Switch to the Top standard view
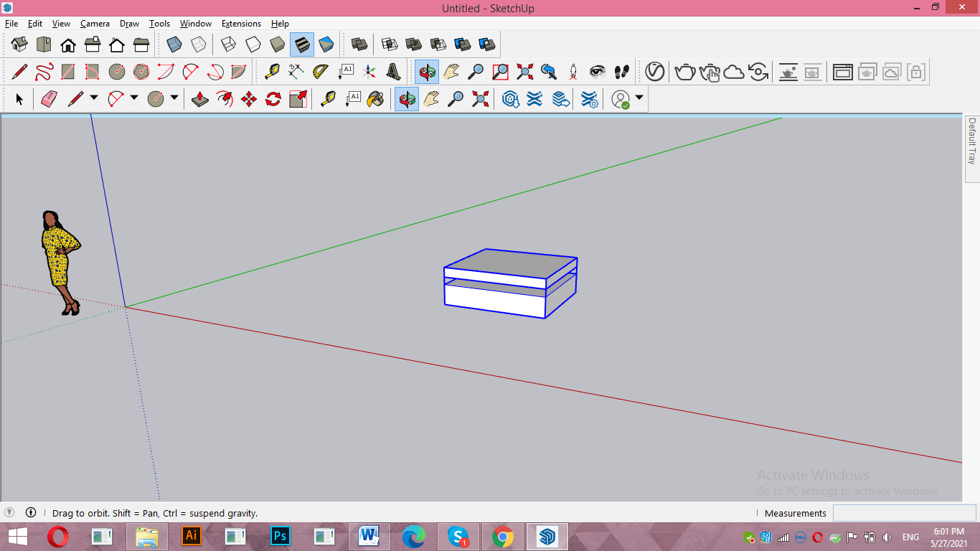This screenshot has width=980, height=551. 44,44
